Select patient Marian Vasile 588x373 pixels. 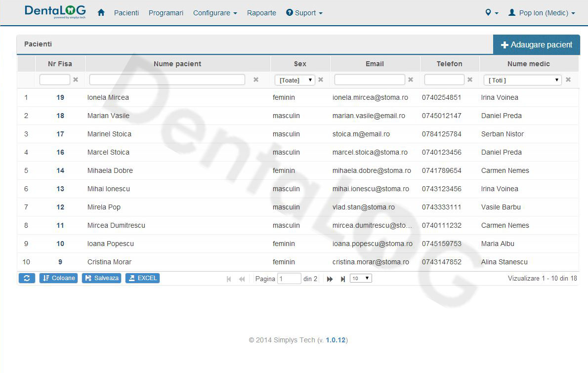(108, 116)
